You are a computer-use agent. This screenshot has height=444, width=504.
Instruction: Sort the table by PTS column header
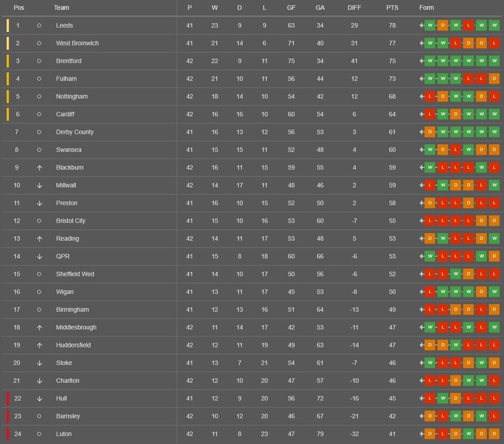[x=392, y=8]
